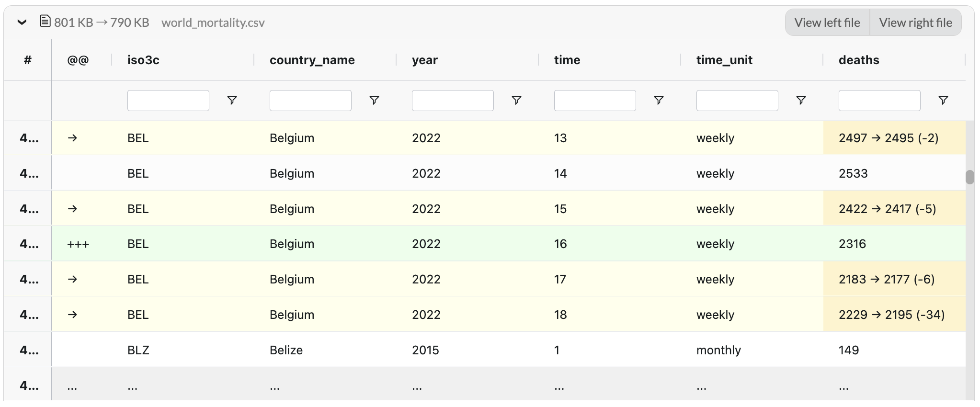Click the iso3c filter input box
The height and width of the screenshot is (407, 980).
coord(168,100)
